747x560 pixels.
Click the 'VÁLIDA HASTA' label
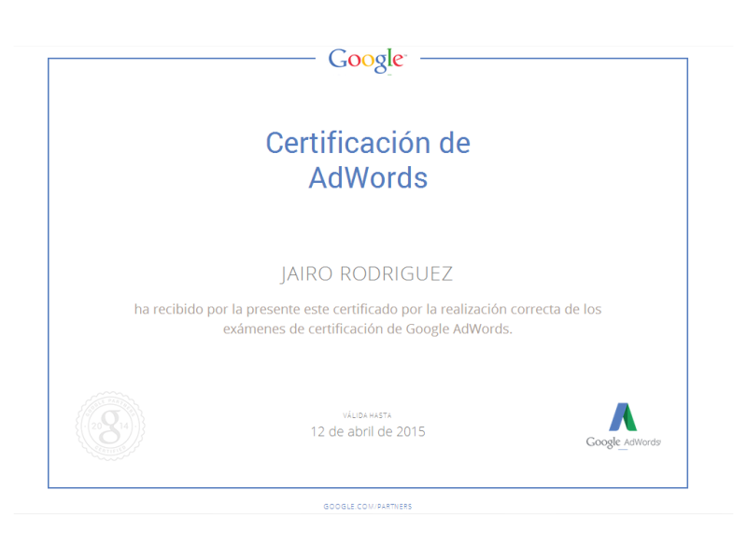coord(367,415)
